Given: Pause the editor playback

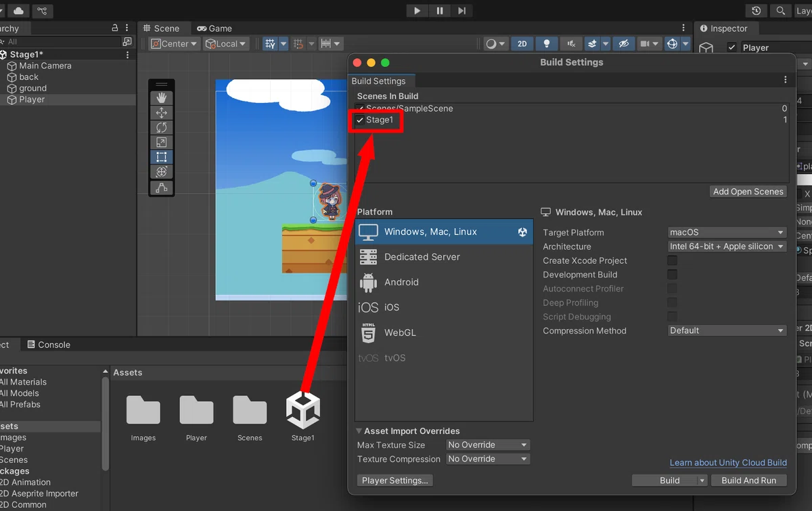Looking at the screenshot, I should (440, 11).
